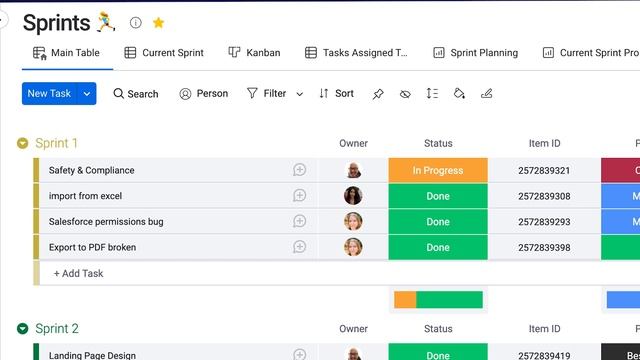Screen dimensions: 640x360
Task: Open the Sort option
Action: point(336,94)
